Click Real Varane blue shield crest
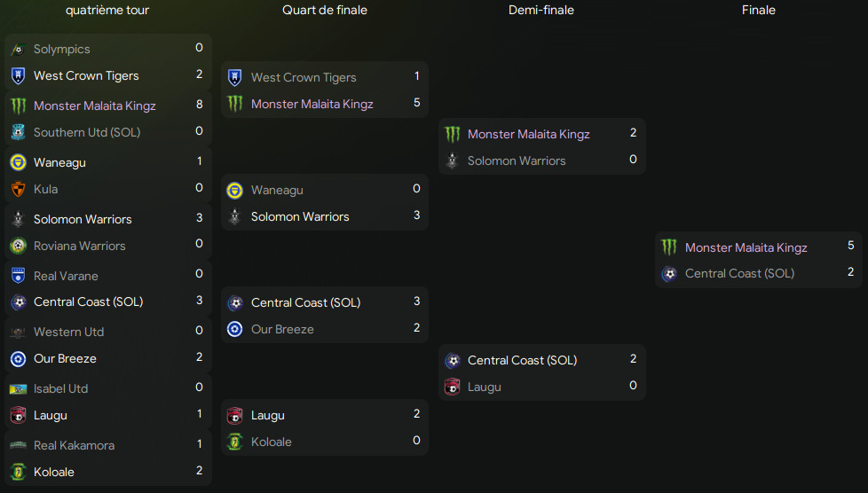Screen dimensions: 868x493 (19, 276)
